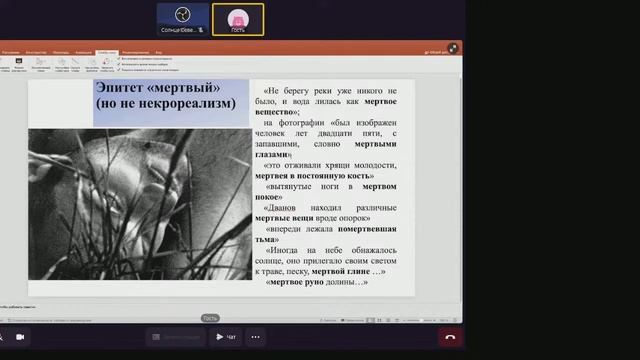Toggle the notes button in PowerPoint status bar

coord(328,320)
